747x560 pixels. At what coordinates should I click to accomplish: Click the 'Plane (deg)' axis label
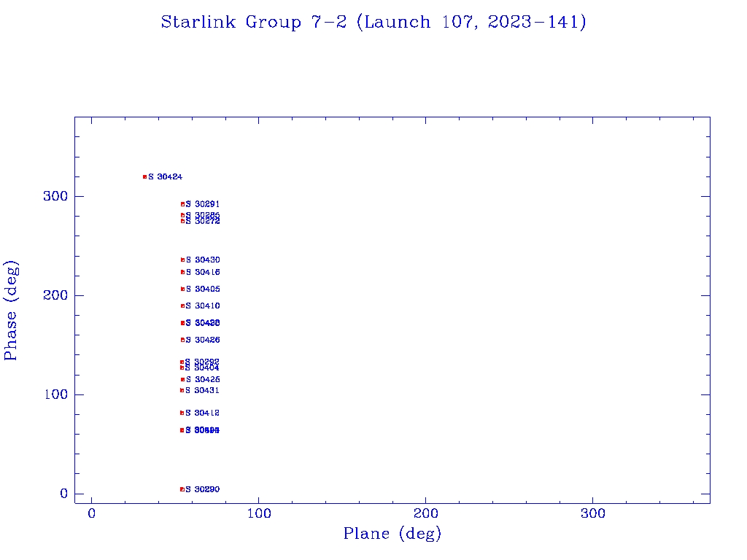point(392,533)
